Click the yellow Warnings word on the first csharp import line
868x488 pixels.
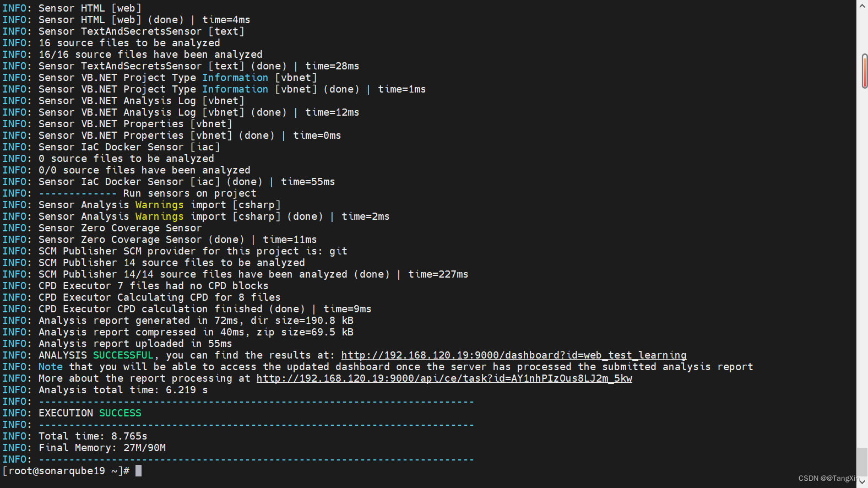[x=159, y=205]
